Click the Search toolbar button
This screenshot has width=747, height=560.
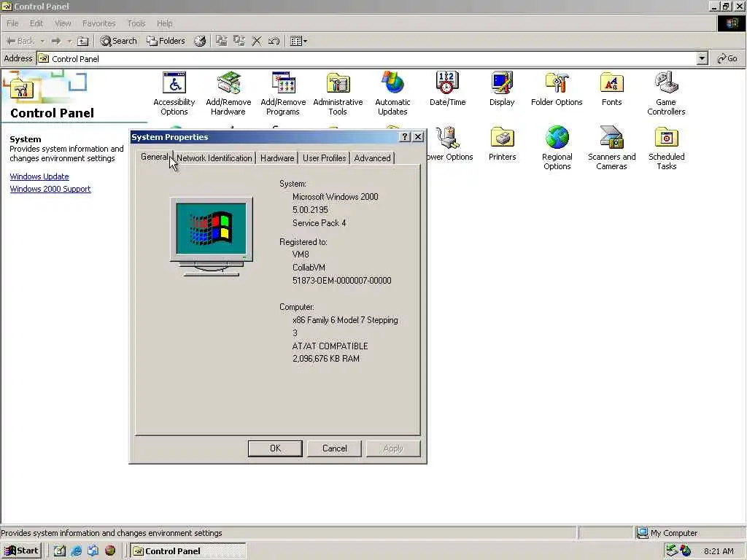point(119,42)
